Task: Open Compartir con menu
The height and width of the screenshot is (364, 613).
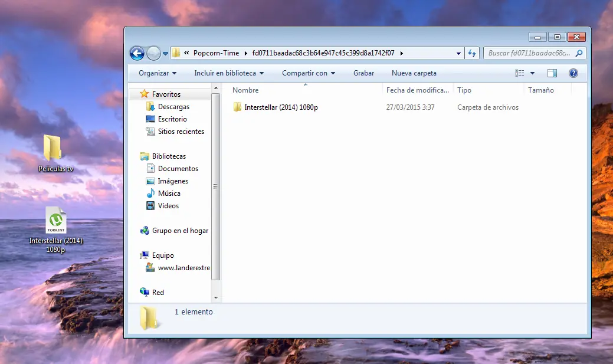Action: click(309, 73)
